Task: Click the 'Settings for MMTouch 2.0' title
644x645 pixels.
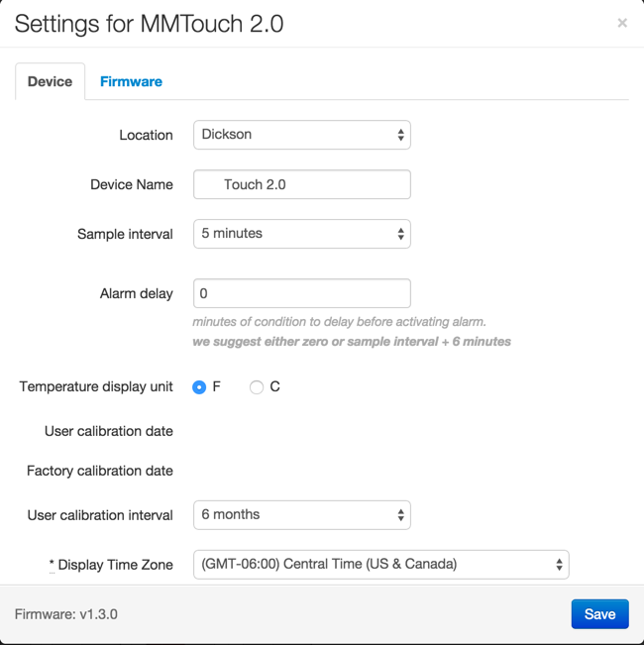Action: pyautogui.click(x=149, y=24)
